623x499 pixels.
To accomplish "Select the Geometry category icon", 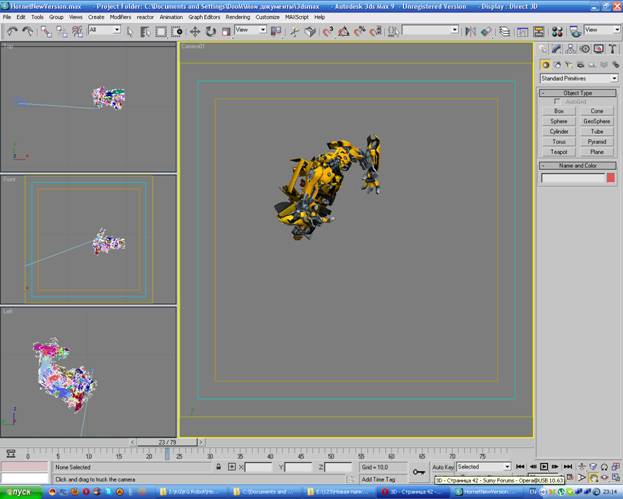I will click(545, 64).
